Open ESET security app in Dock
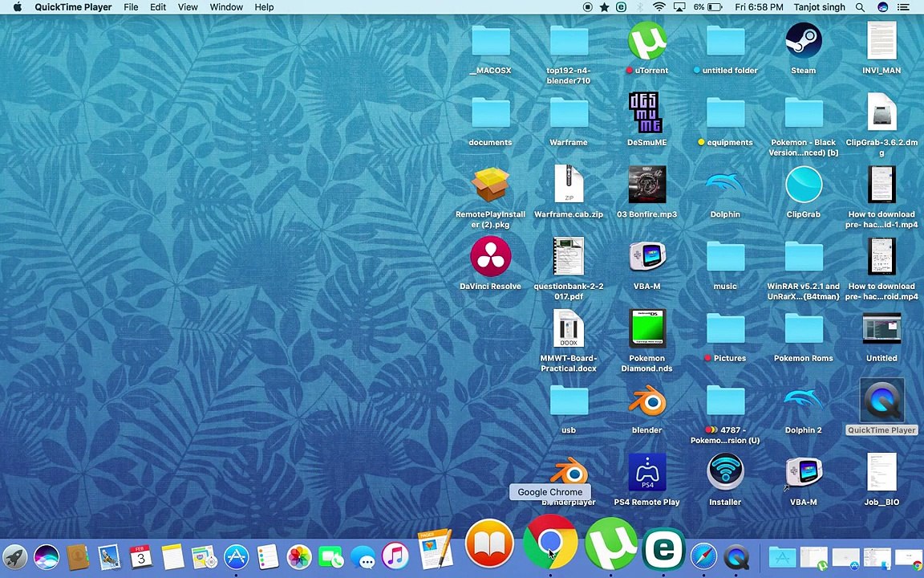 point(663,550)
